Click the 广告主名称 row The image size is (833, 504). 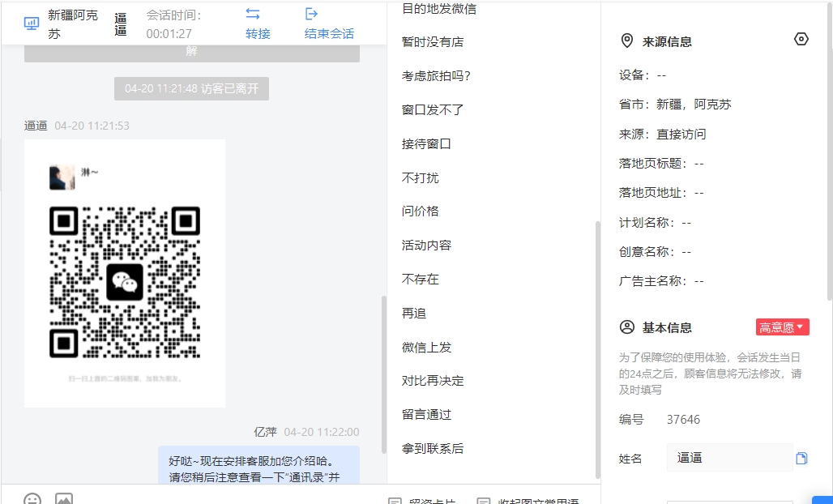pyautogui.click(x=661, y=281)
